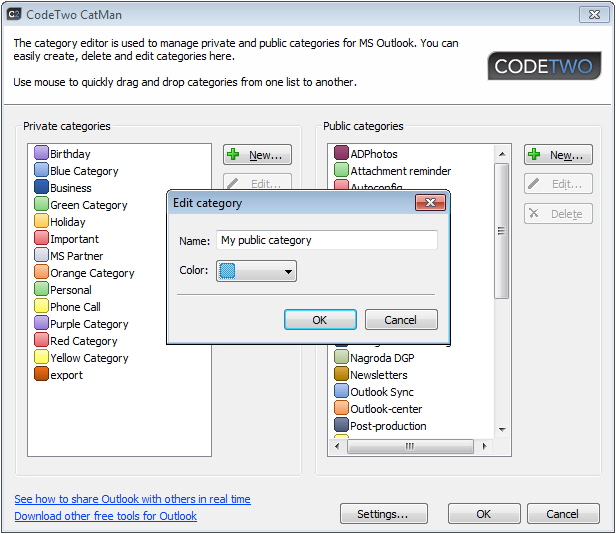Close the Edit category dialog
Image resolution: width=616 pixels, height=534 pixels.
tap(431, 203)
